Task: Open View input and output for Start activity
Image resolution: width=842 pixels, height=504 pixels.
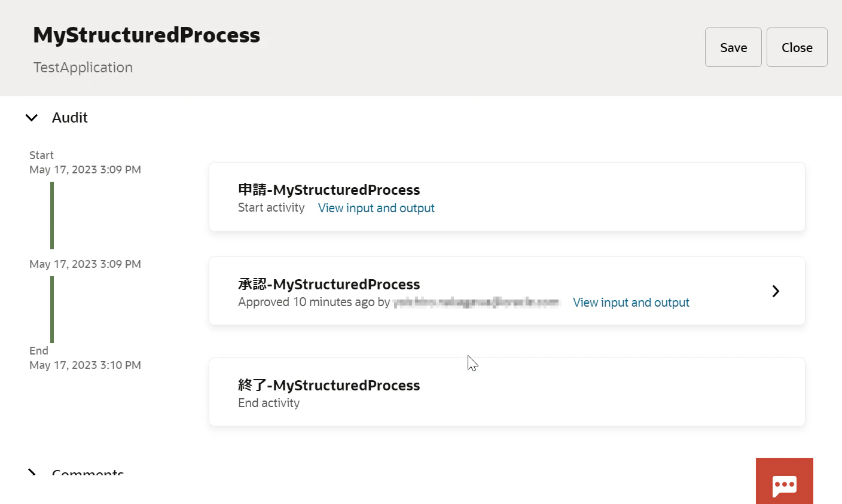Action: [376, 208]
